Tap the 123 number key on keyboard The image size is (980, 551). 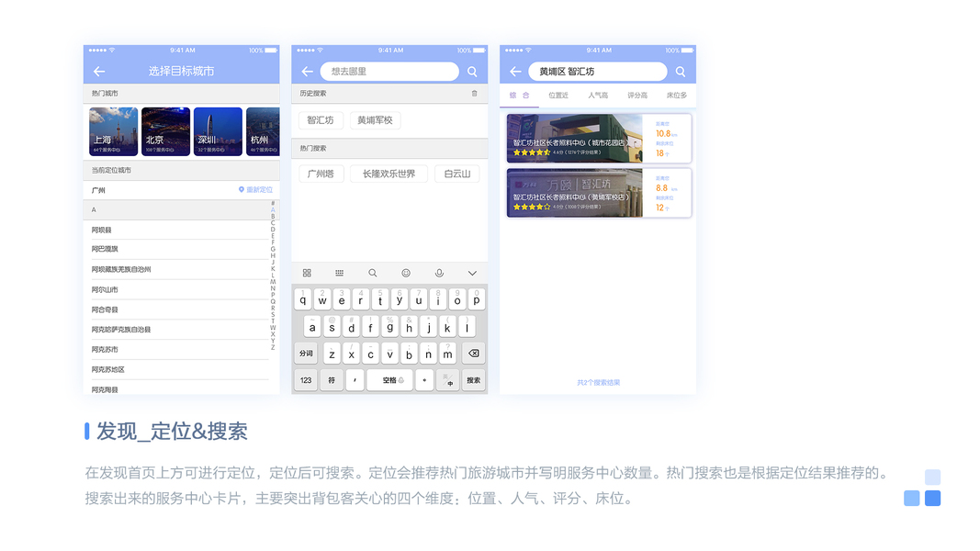pyautogui.click(x=306, y=380)
